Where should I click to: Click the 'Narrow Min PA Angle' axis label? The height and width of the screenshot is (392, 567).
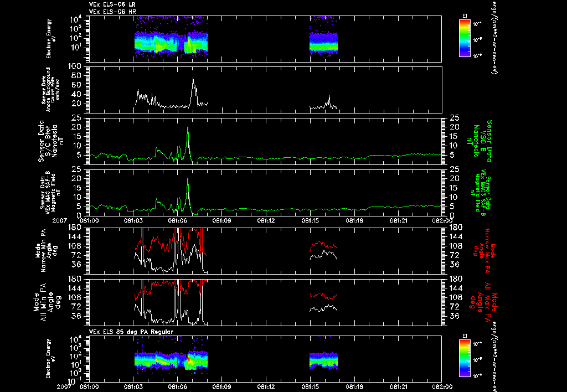[45, 251]
